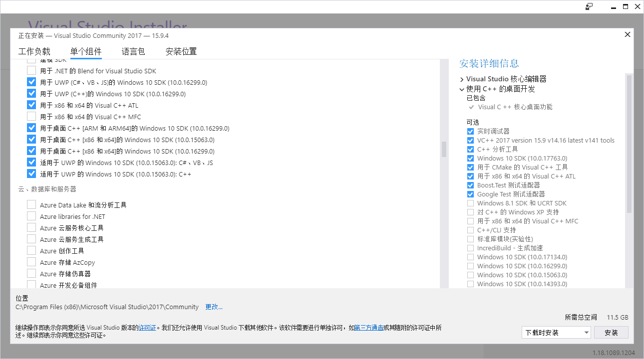644x359 pixels.
Task: Enable Windows 10 SDK (10.0.17134.0)
Action: click(470, 257)
